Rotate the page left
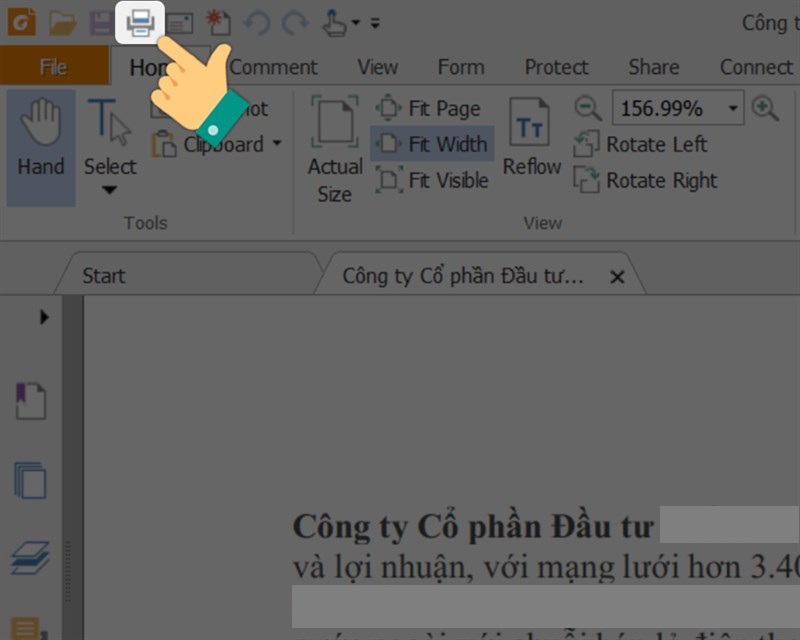The height and width of the screenshot is (640, 800). pyautogui.click(x=641, y=144)
